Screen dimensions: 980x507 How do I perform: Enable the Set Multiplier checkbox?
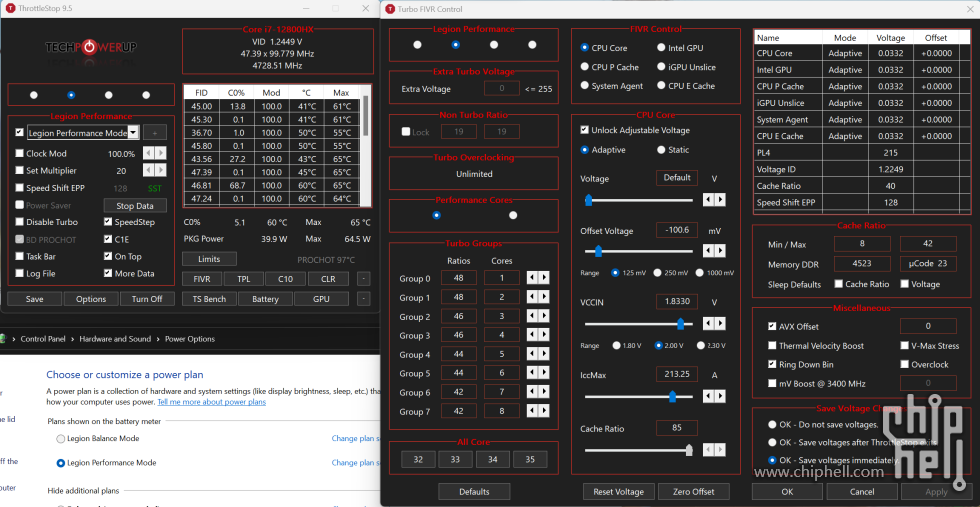(19, 171)
